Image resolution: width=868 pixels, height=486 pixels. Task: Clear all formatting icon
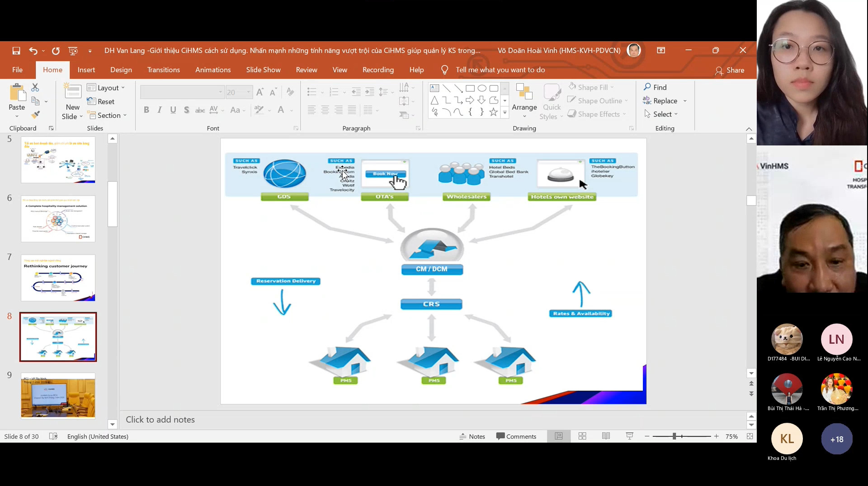tap(290, 92)
